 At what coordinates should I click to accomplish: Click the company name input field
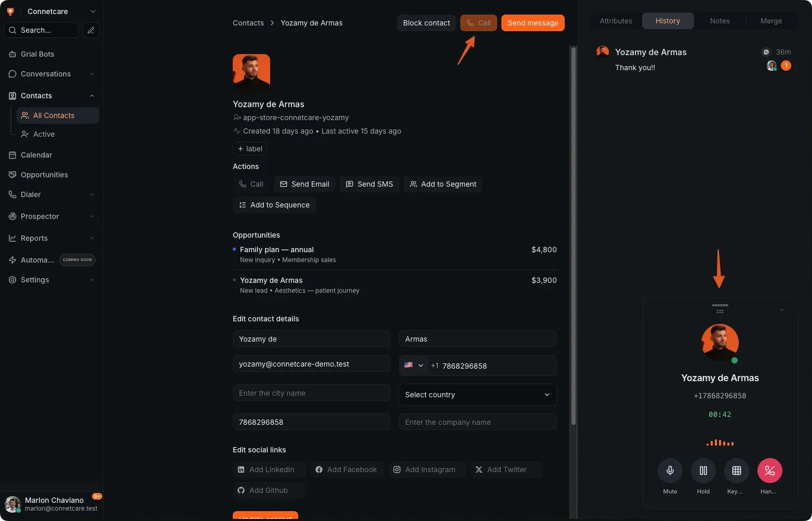(478, 422)
